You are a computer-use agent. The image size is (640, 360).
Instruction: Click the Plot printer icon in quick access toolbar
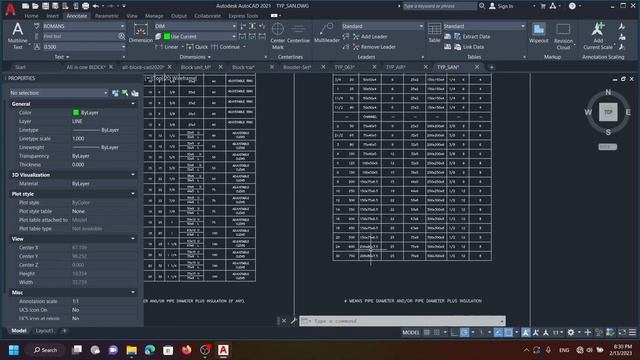click(x=85, y=6)
